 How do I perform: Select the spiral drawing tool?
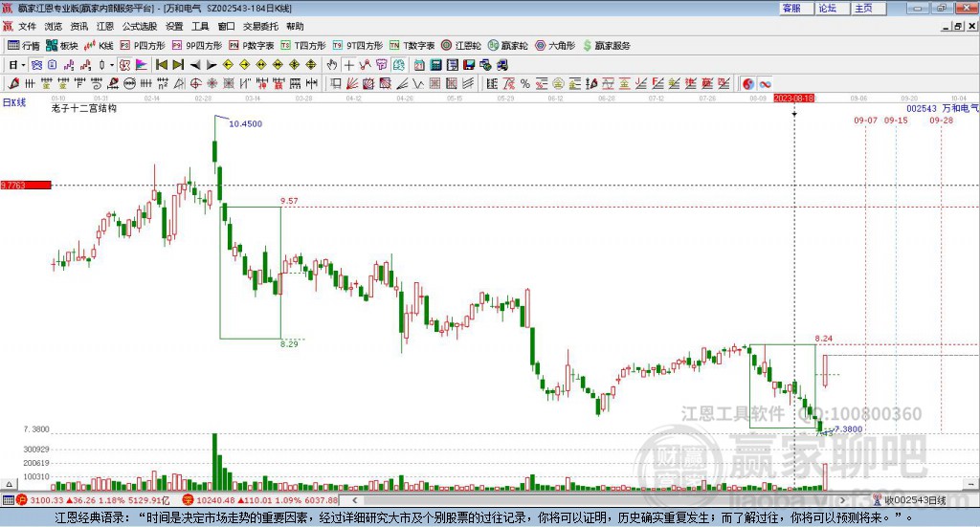97,83
